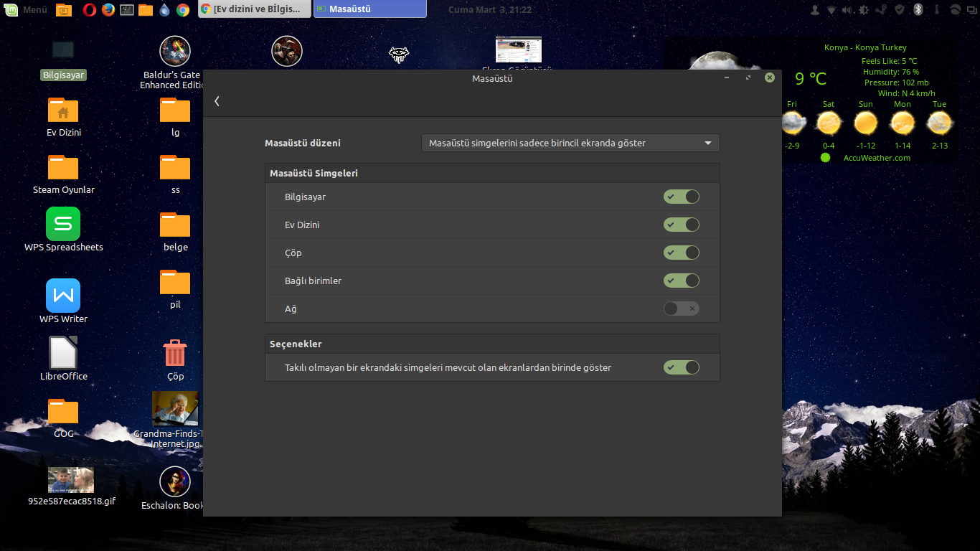Select the round game icon right of Baldur's Gate

click(x=287, y=52)
